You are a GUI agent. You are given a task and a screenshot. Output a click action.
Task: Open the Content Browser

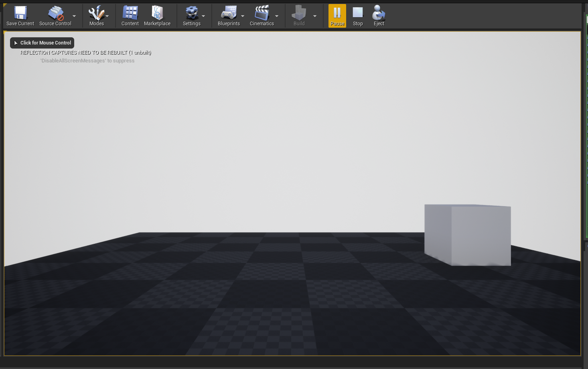click(130, 13)
